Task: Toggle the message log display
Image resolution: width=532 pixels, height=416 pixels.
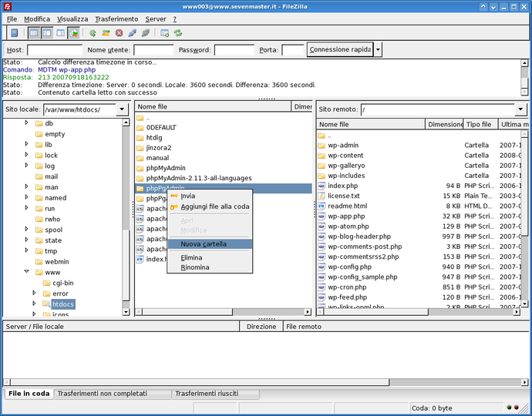Action: pyautogui.click(x=34, y=33)
